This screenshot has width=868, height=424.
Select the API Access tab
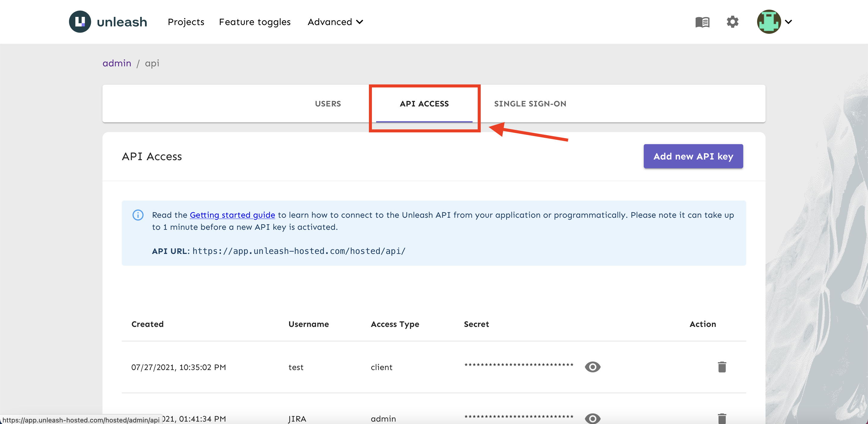coord(424,103)
